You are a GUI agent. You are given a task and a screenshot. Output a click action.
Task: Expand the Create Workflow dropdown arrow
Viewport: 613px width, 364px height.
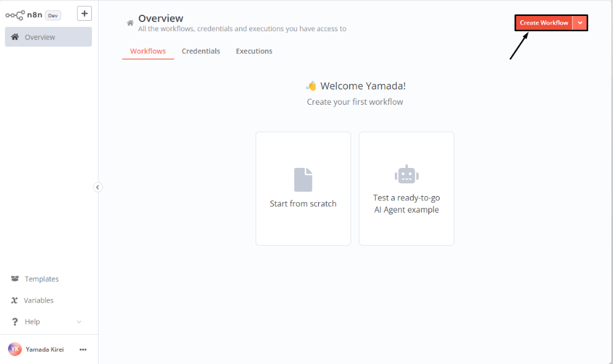pos(580,23)
